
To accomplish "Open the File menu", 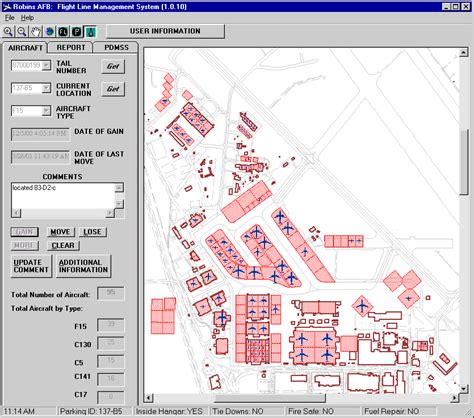I will pyautogui.click(x=9, y=18).
